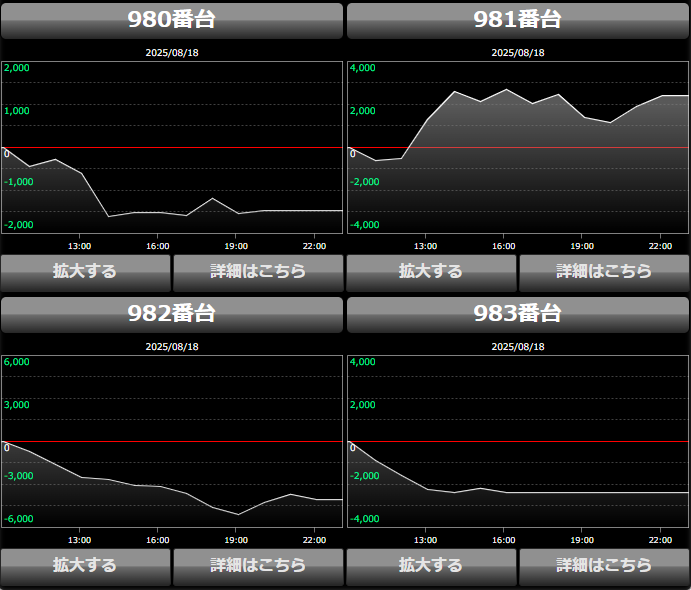Click 拡大する under the 983番台 graph
The image size is (691, 590).
click(x=431, y=567)
